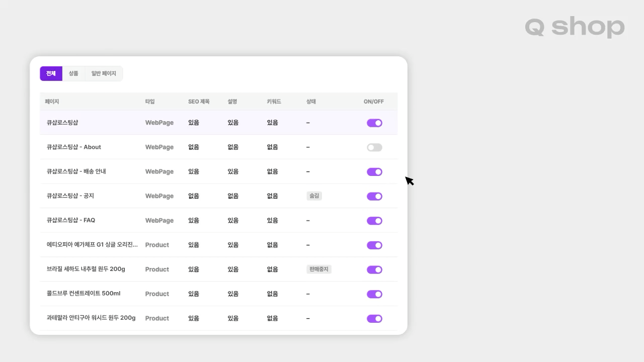
Task: Click the ON/OFF column header
Action: pos(374,102)
